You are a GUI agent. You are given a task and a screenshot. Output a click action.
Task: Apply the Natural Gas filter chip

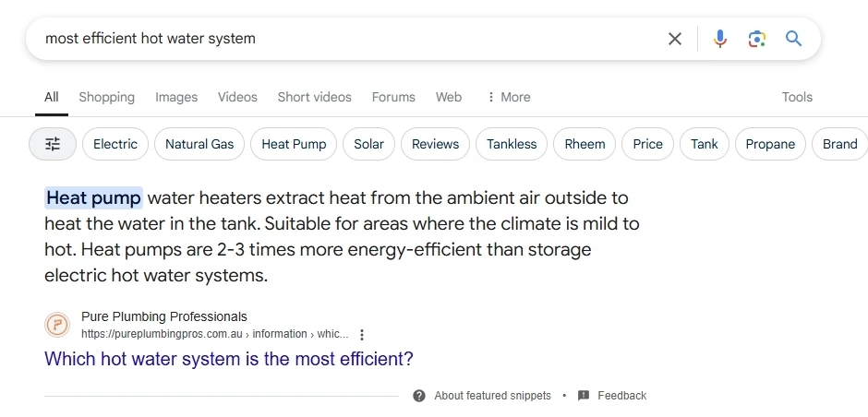pyautogui.click(x=199, y=144)
